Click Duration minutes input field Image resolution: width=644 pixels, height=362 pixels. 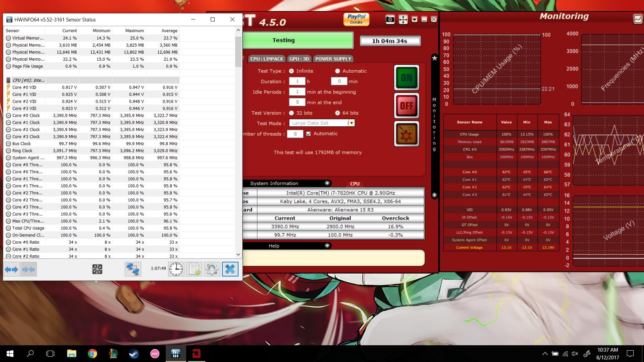coord(339,81)
